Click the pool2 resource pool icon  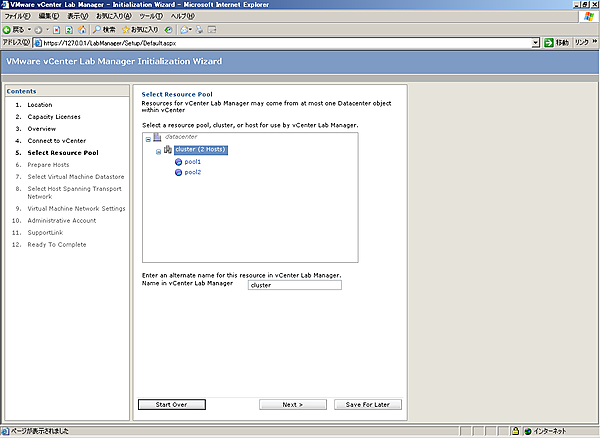pyautogui.click(x=178, y=173)
